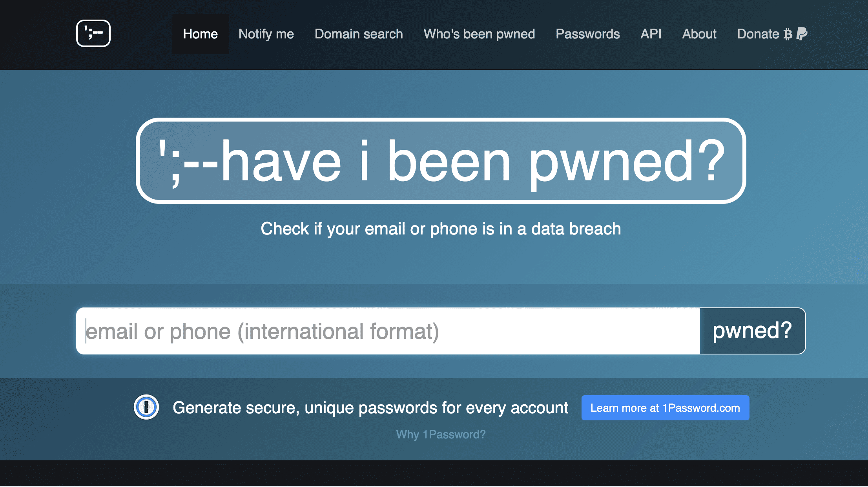Go to the Notify me page
The height and width of the screenshot is (487, 868).
click(x=266, y=34)
